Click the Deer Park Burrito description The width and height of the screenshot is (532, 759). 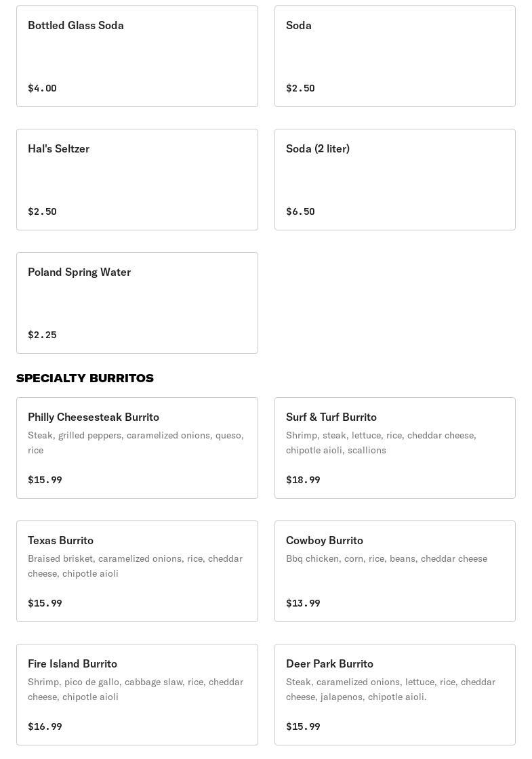tap(390, 689)
